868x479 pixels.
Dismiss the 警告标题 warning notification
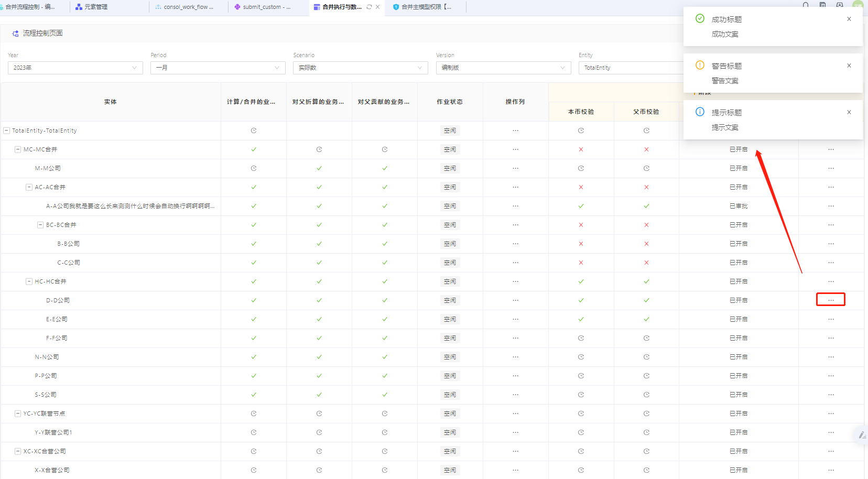(849, 66)
